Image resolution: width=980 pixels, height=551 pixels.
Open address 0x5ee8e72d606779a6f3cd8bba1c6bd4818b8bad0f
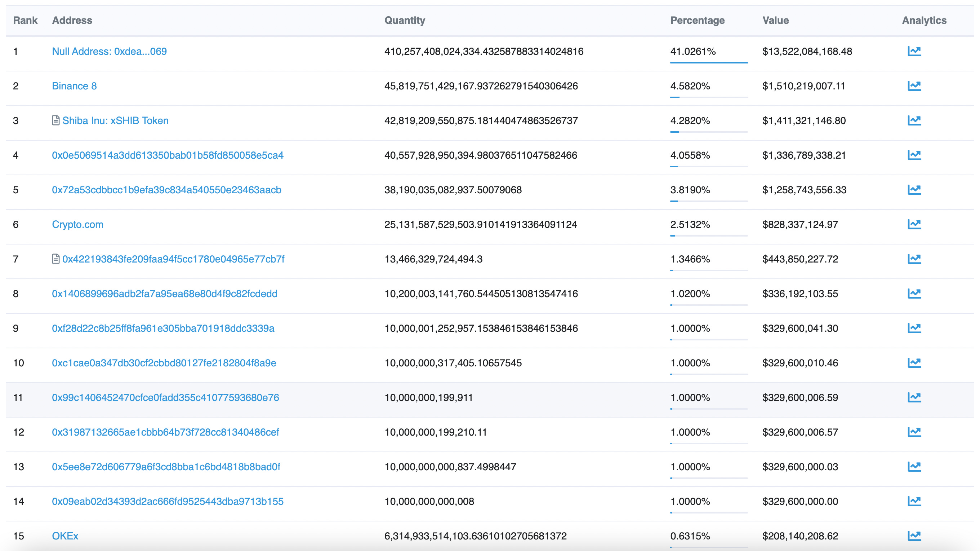click(166, 467)
